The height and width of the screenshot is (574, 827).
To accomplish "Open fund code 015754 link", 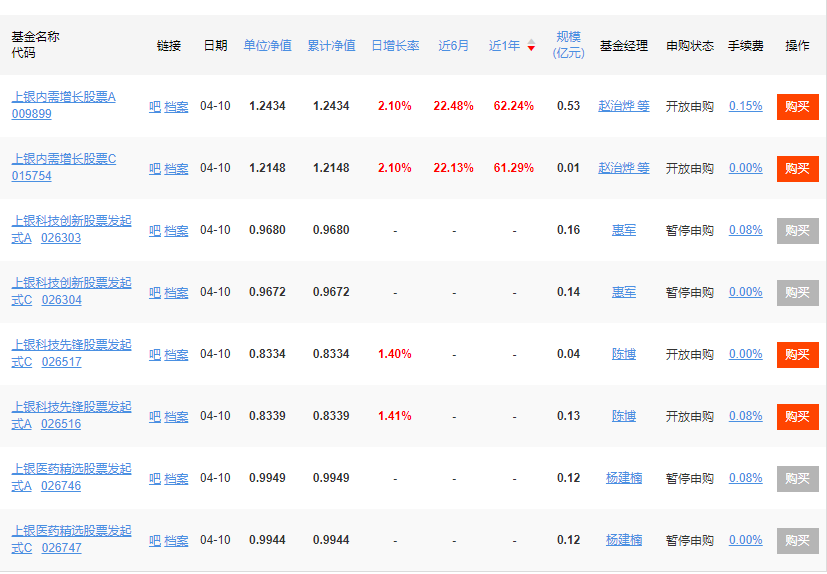I will [x=31, y=176].
